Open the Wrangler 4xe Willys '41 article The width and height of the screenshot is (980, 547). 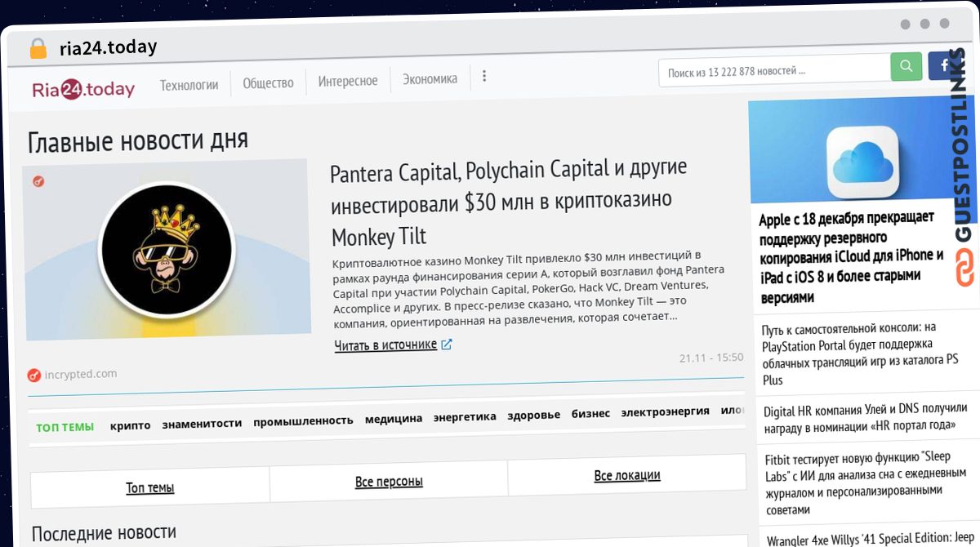point(872,539)
